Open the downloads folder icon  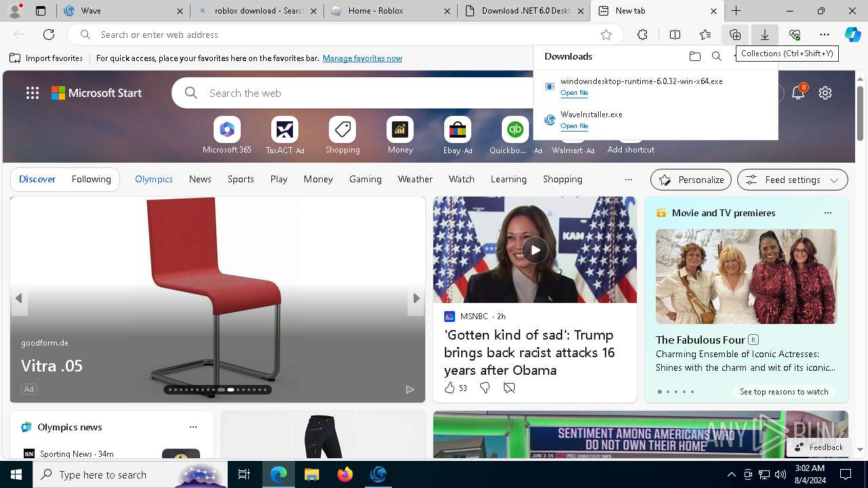695,56
